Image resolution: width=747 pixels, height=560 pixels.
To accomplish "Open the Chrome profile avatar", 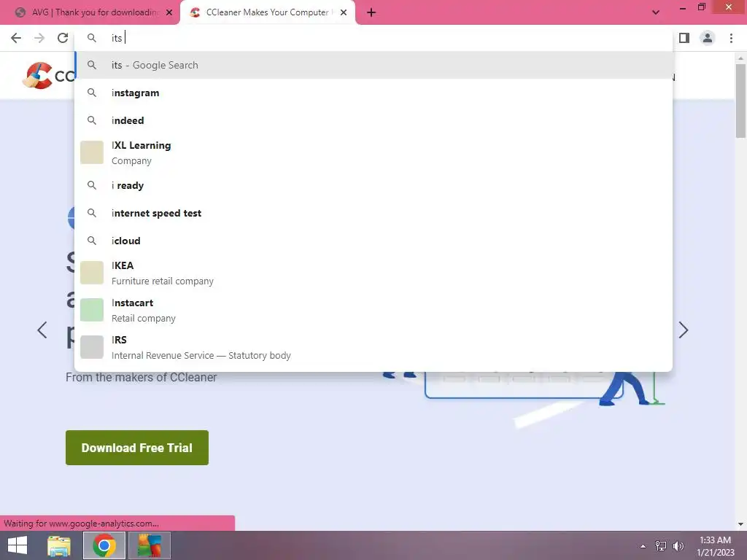I will coord(708,38).
